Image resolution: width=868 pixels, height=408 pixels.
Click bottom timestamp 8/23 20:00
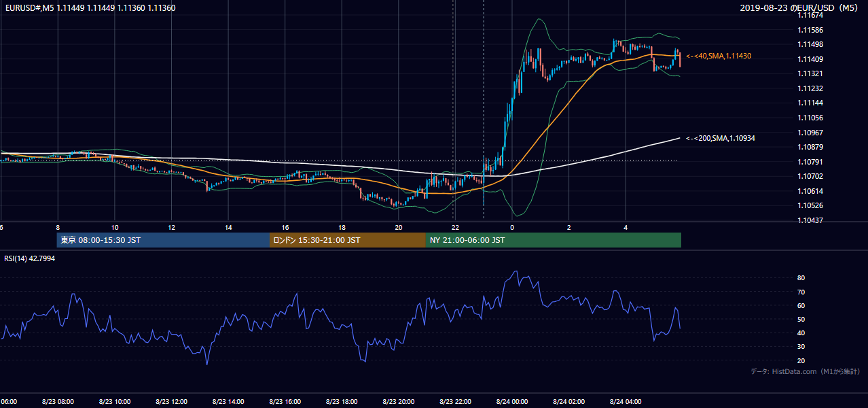[399, 402]
